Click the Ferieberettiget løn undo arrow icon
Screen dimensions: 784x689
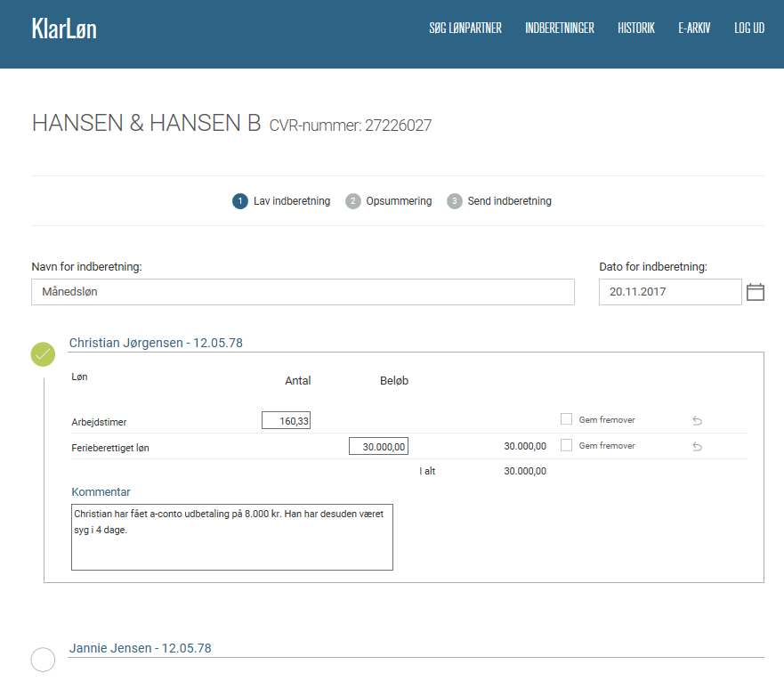(697, 447)
